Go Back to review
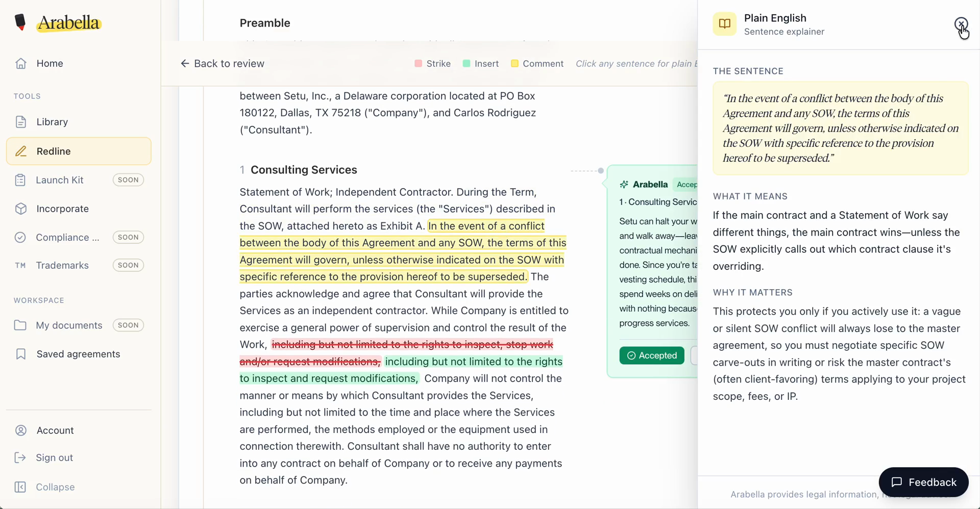Viewport: 980px width, 509px height. 222,64
